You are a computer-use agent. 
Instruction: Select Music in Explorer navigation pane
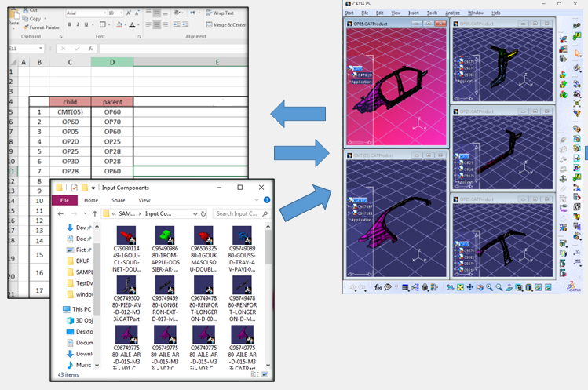[x=79, y=365]
